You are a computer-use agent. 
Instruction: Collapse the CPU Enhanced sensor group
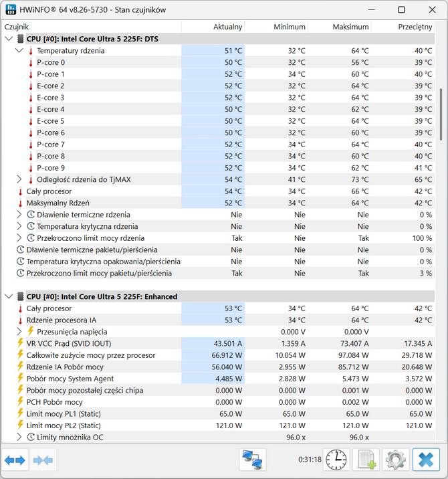(9, 296)
